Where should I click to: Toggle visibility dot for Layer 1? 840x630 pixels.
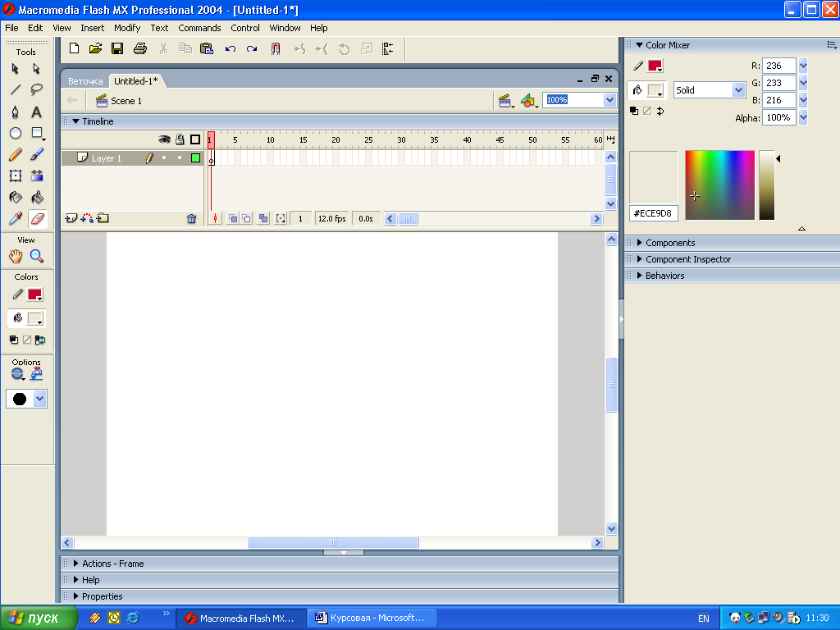[x=164, y=157]
